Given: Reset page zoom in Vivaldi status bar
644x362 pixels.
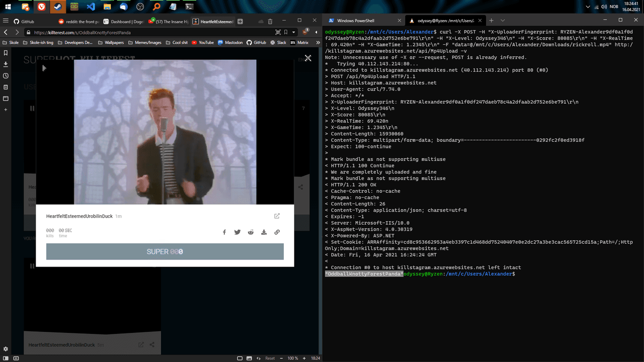Looking at the screenshot, I should 270,358.
